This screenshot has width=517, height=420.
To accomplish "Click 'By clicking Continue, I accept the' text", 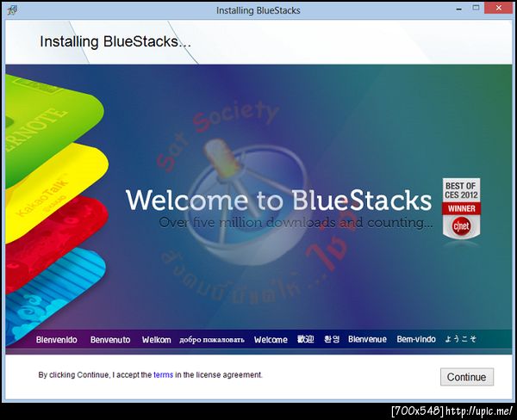I will coord(95,375).
